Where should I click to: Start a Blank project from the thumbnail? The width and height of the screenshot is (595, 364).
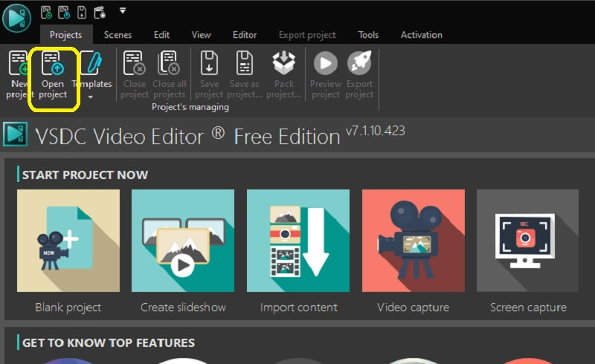pos(68,241)
